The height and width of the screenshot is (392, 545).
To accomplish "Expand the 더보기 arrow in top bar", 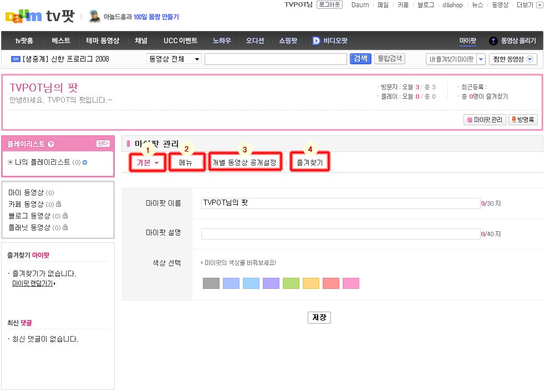I will click(539, 5).
